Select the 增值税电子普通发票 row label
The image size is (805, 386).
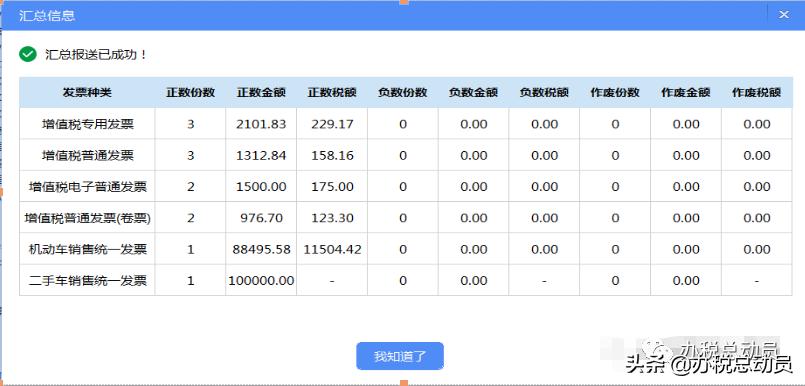click(88, 187)
